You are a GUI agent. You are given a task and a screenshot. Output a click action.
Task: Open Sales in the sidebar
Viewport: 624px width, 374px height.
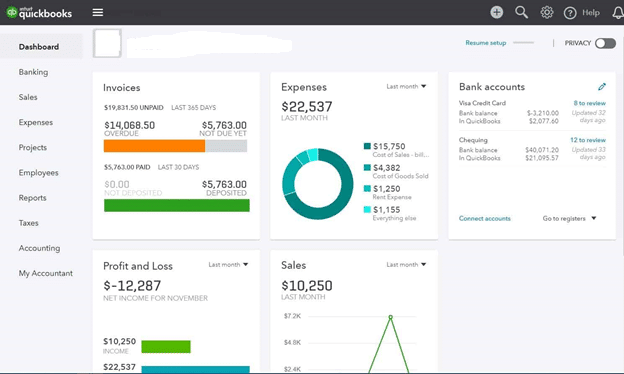[x=28, y=97]
